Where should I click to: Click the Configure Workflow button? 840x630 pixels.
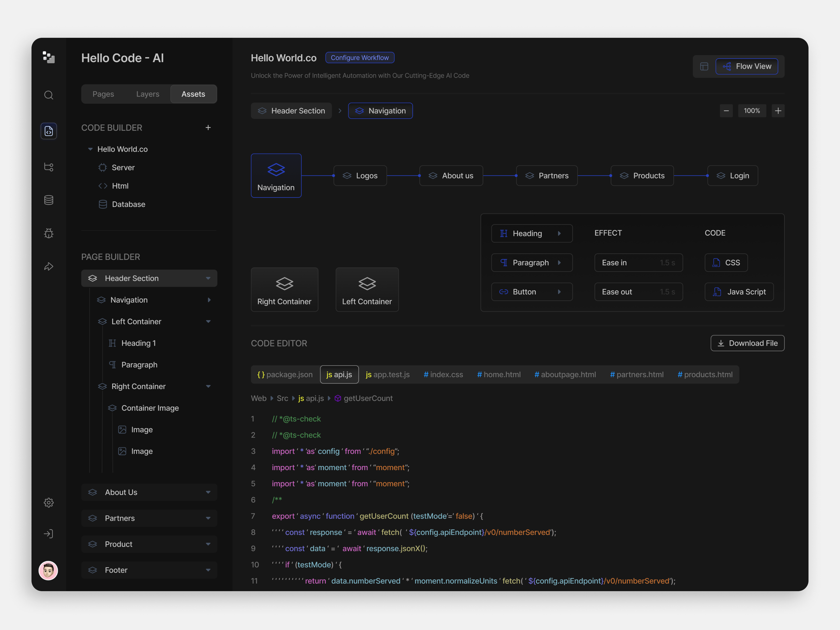(360, 57)
